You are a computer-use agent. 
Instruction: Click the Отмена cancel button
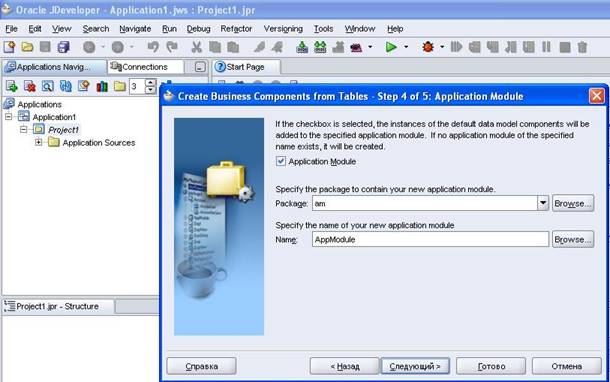[x=566, y=366]
